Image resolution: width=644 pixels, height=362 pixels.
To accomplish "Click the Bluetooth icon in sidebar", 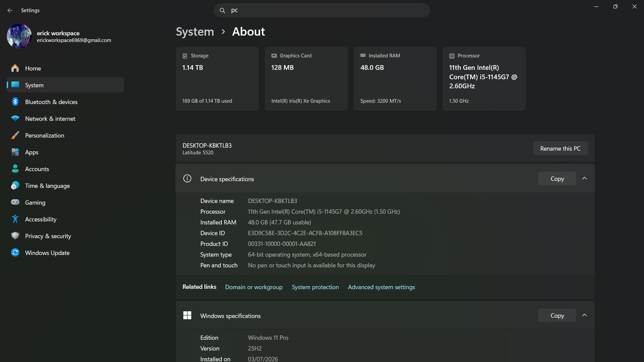I will [15, 102].
